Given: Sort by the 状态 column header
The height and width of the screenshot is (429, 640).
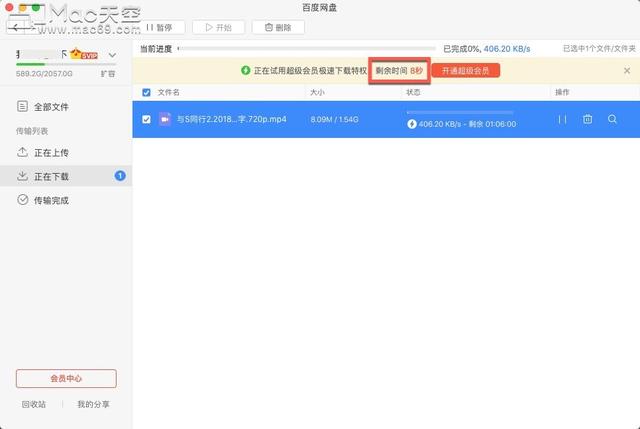Looking at the screenshot, I should [413, 92].
